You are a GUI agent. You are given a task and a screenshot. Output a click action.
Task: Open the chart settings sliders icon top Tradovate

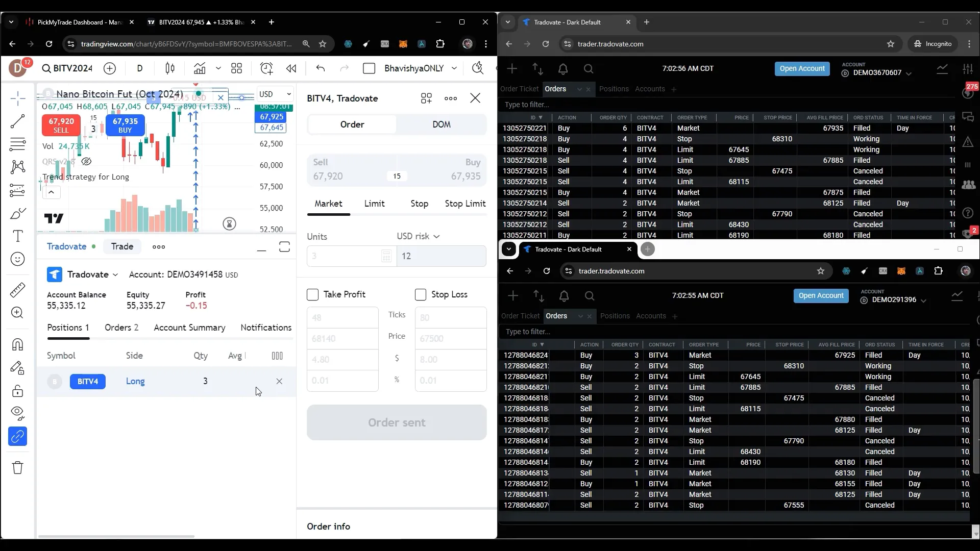pos(968,69)
